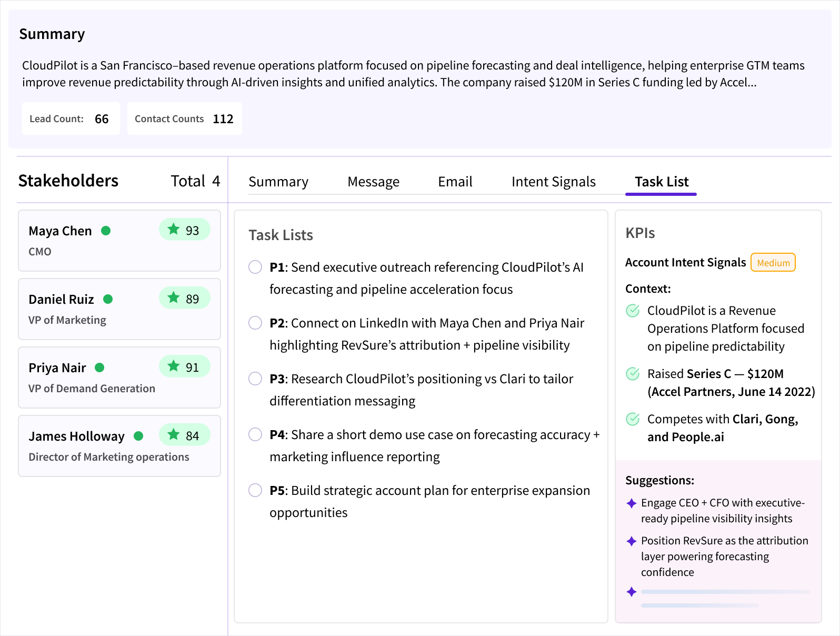Click the CMO title under Maya Chen
840x636 pixels.
click(40, 252)
